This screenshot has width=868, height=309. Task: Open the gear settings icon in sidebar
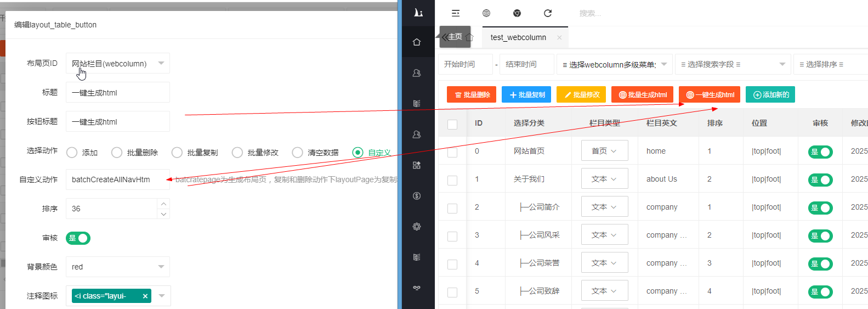tap(417, 227)
